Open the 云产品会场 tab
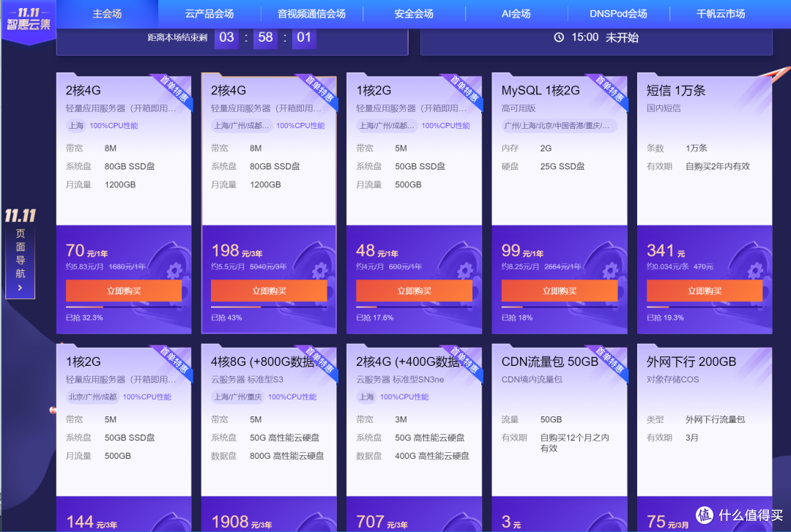 coord(209,14)
